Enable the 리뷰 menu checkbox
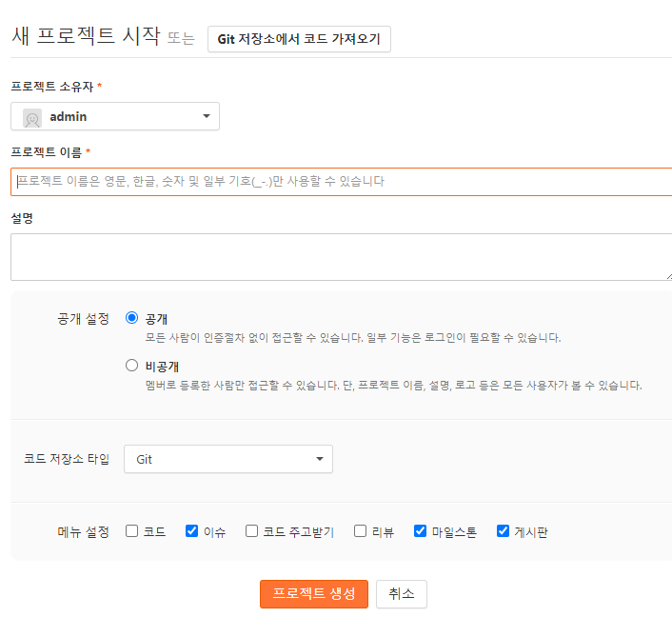This screenshot has height=637, width=672. point(360,530)
